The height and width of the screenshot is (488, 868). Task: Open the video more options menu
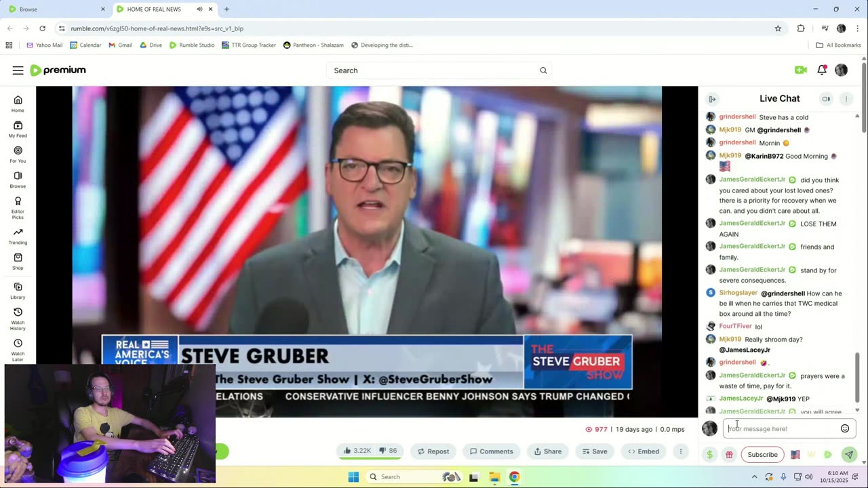pyautogui.click(x=681, y=451)
